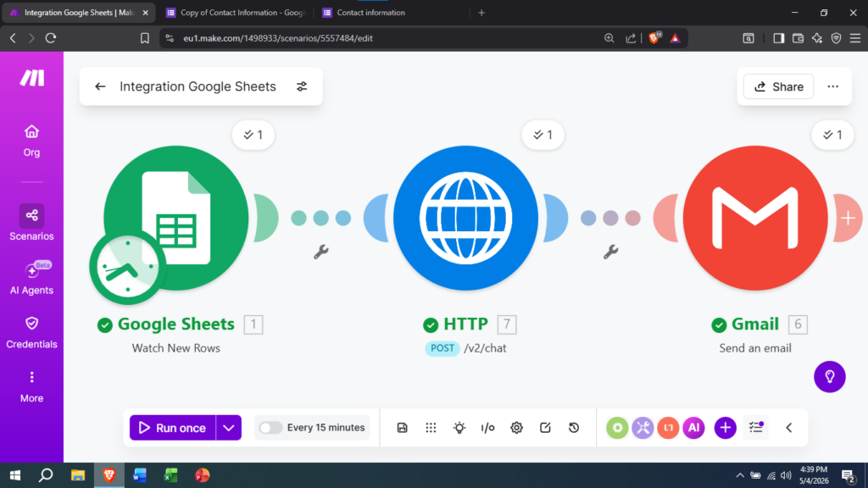868x488 pixels.
Task: Click the address bar URL
Action: [x=278, y=38]
